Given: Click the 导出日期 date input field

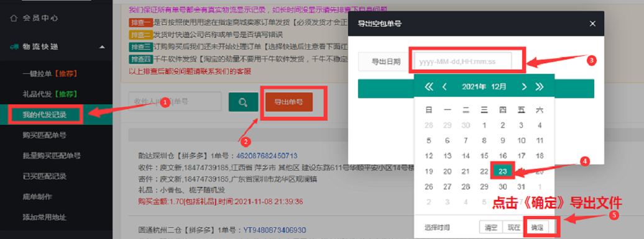Looking at the screenshot, I should tap(463, 62).
